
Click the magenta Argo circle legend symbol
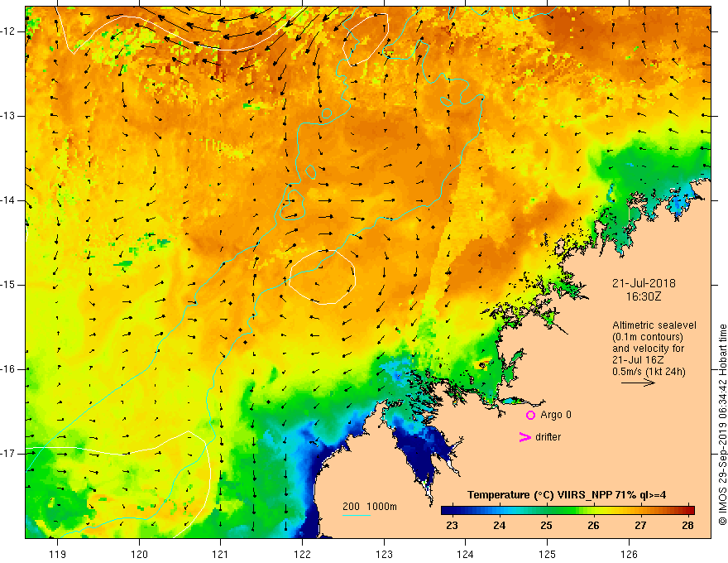point(530,415)
